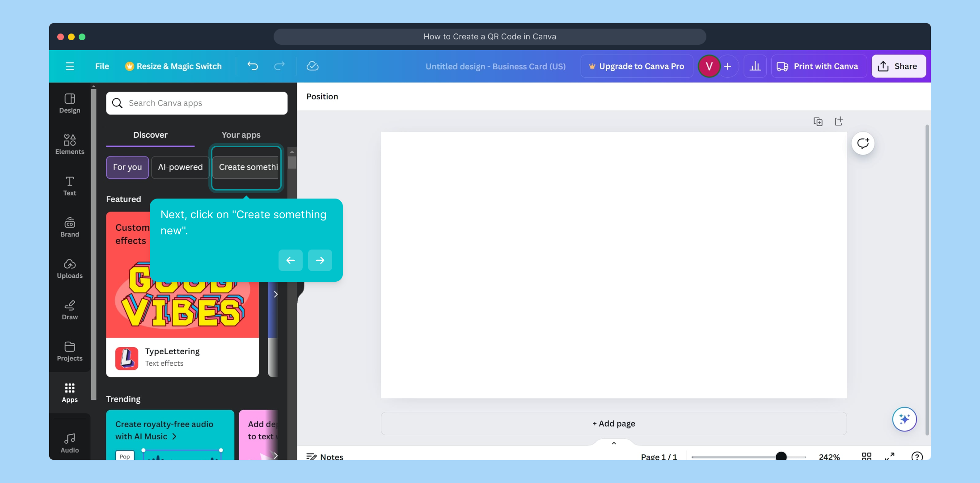Image resolution: width=980 pixels, height=483 pixels.
Task: Open the Draw panel
Action: click(x=70, y=309)
